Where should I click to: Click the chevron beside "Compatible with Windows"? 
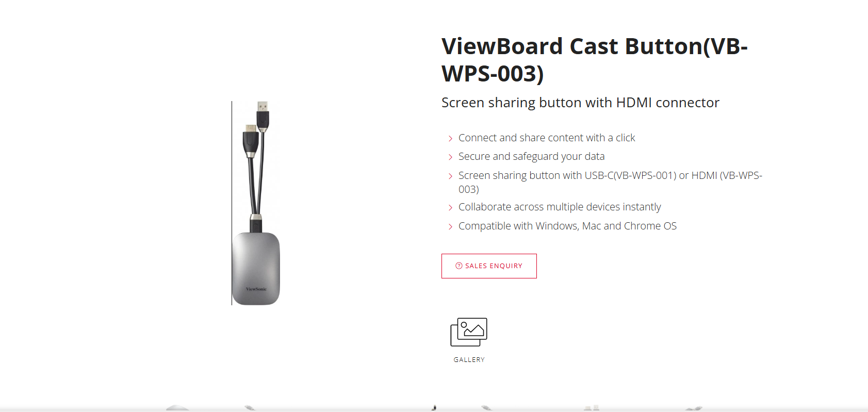tap(450, 227)
